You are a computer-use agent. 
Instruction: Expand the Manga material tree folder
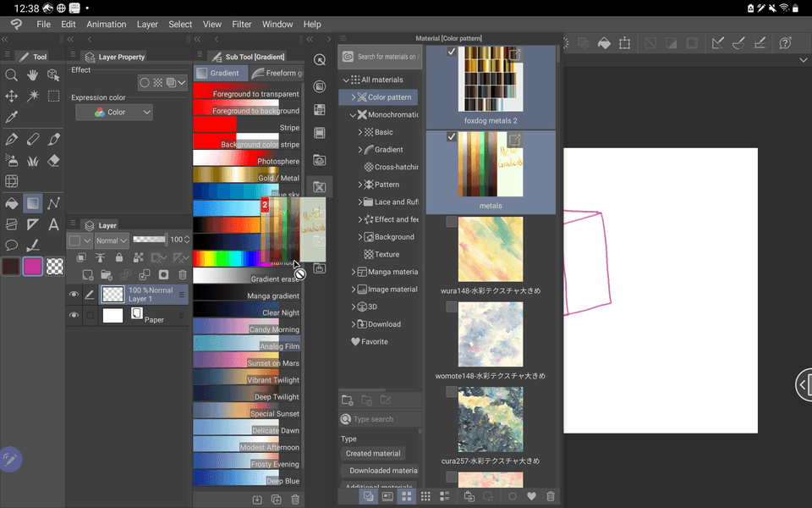click(x=354, y=272)
